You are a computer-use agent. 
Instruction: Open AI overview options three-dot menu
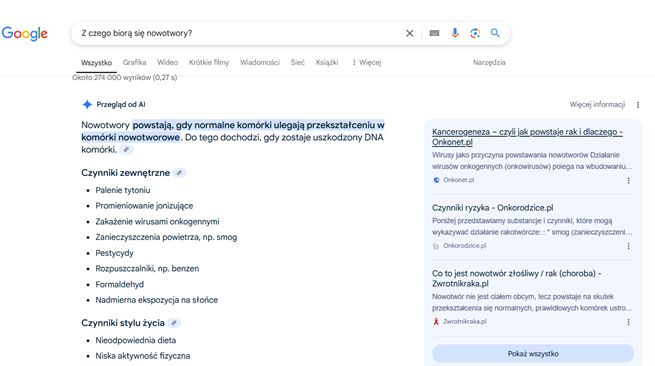coord(638,105)
